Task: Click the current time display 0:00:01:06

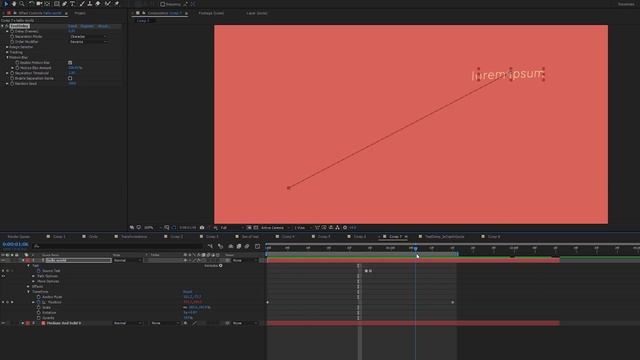Action: click(16, 244)
